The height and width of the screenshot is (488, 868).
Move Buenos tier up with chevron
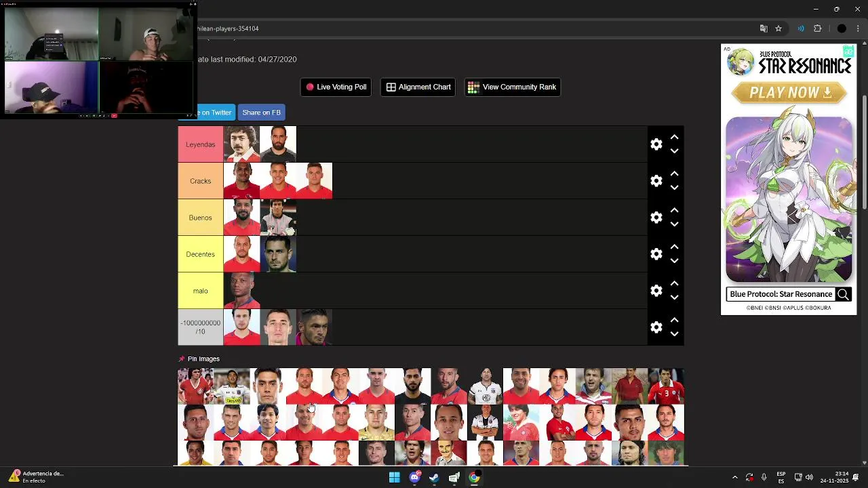[x=674, y=210]
